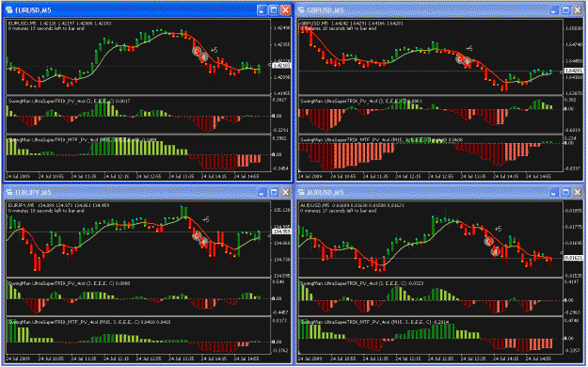This screenshot has height=367, width=588.
Task: Click '24 Jul 2009' date label in GBPUSD window
Action: (310, 176)
